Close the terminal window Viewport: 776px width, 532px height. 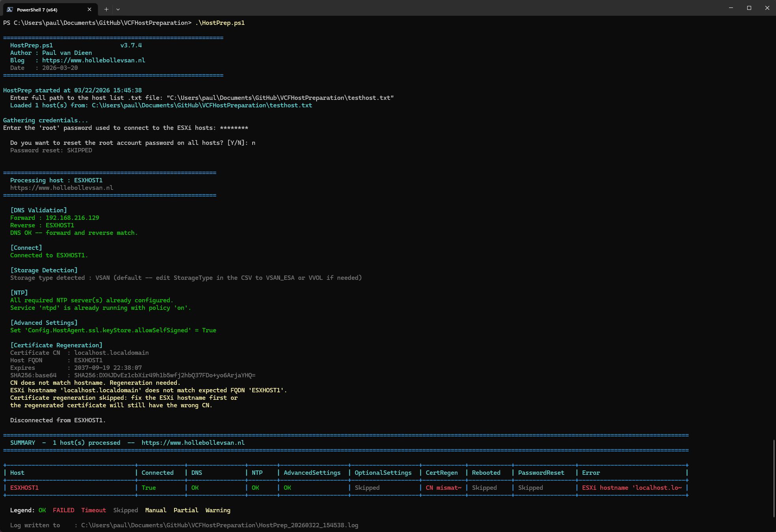click(767, 8)
